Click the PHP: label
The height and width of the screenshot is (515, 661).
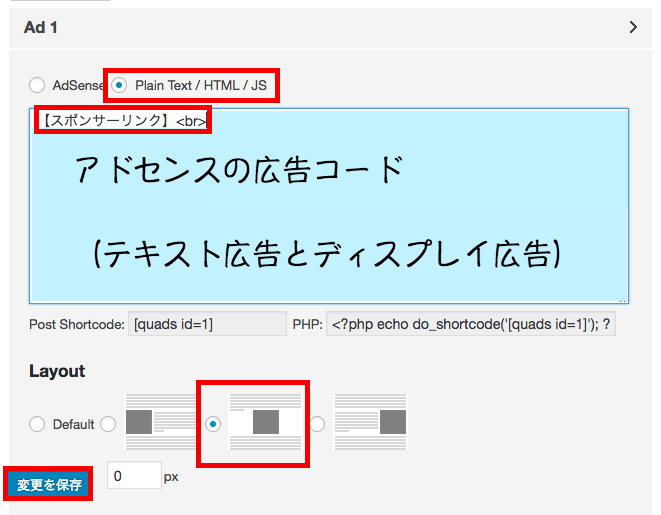307,325
